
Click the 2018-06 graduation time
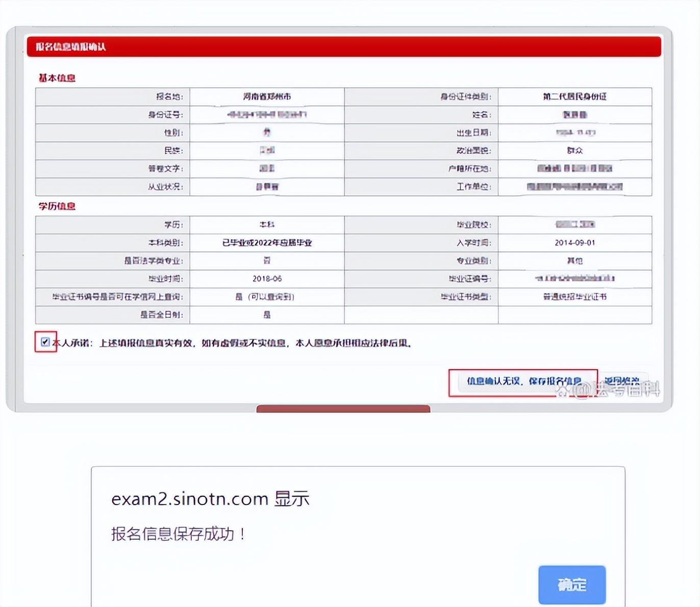(267, 279)
